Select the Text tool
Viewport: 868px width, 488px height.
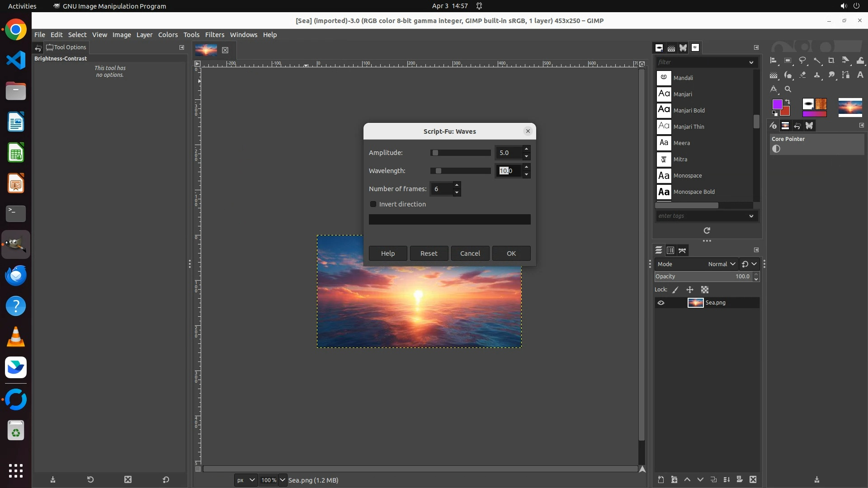[x=860, y=75]
